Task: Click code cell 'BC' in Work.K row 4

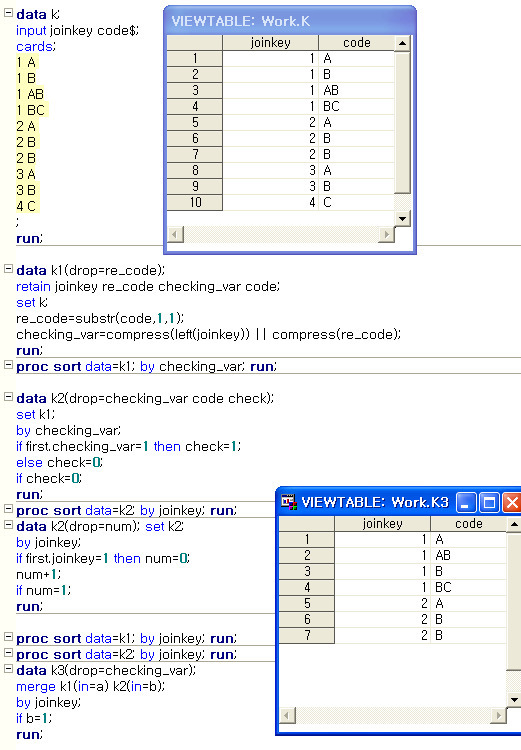Action: pyautogui.click(x=356, y=106)
